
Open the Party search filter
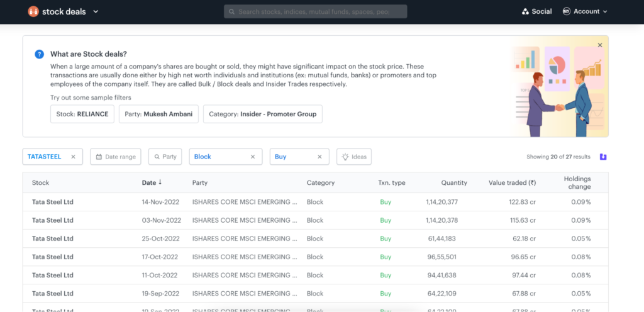[165, 157]
